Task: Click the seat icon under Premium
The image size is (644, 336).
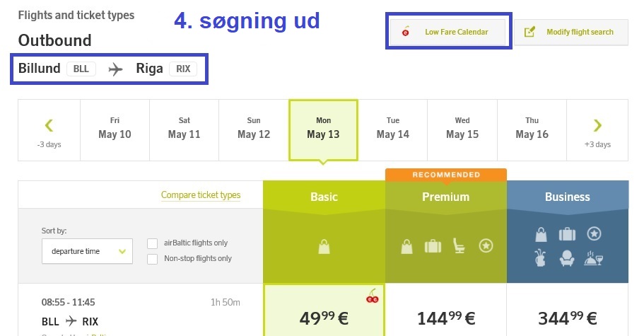Action: 459,246
